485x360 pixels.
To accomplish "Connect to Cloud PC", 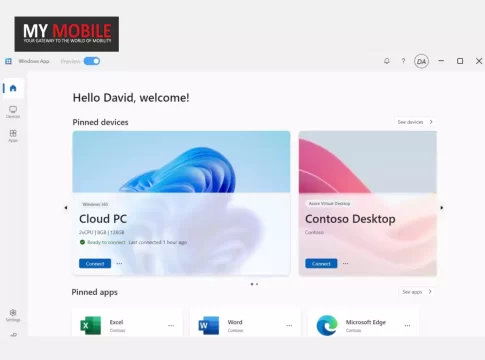I will (x=95, y=263).
